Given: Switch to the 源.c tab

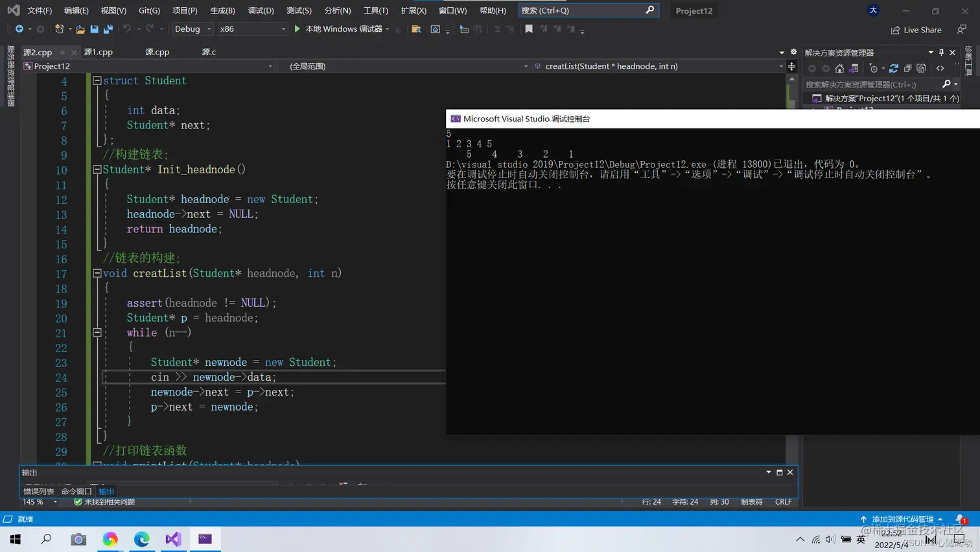Looking at the screenshot, I should tap(209, 52).
